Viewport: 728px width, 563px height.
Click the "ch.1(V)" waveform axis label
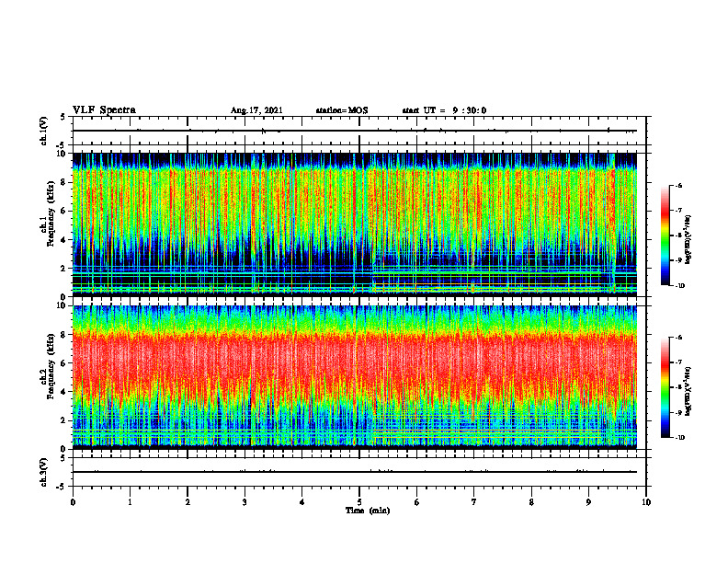click(44, 131)
